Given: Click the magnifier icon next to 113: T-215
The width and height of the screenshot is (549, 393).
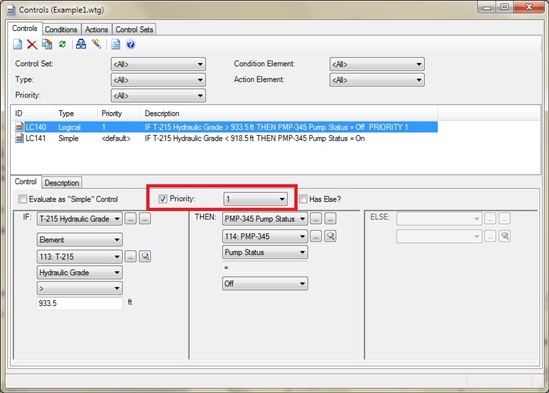Looking at the screenshot, I should 145,256.
